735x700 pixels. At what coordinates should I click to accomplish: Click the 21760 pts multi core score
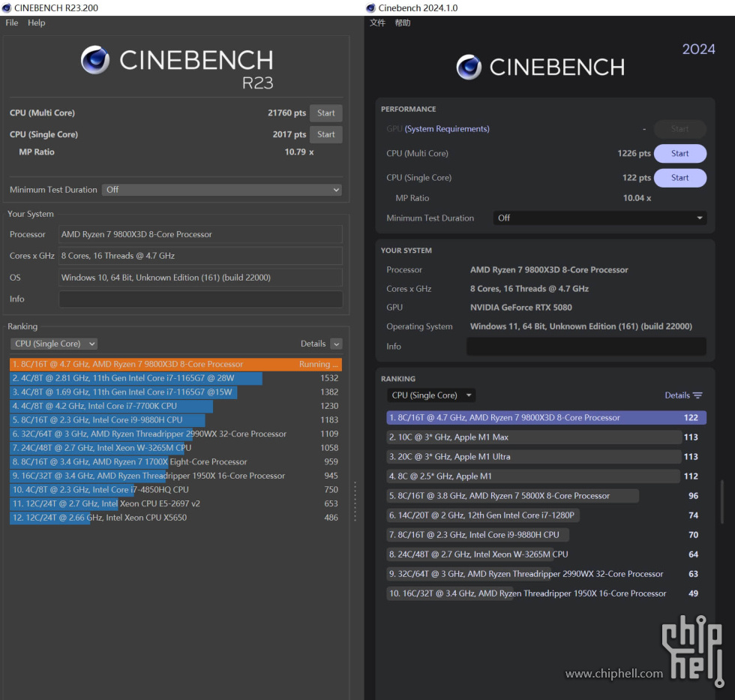(286, 113)
